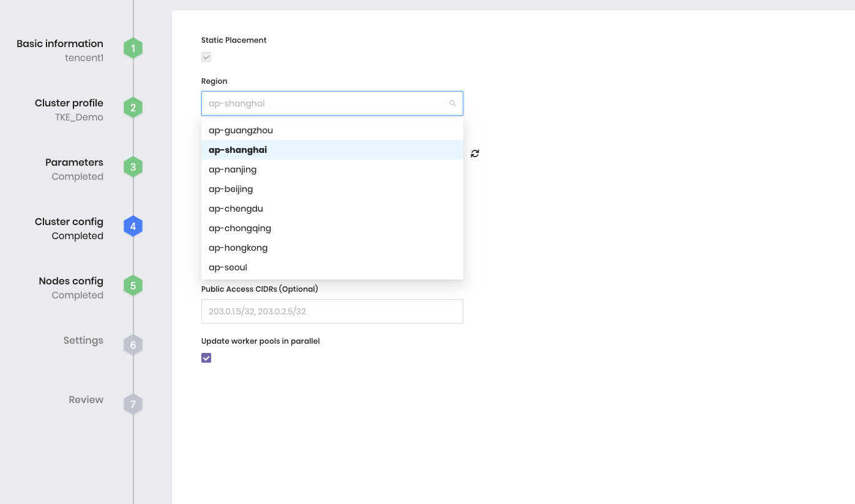Image resolution: width=855 pixels, height=504 pixels.
Task: Click the Public Access CIDRs input field
Action: pos(332,311)
